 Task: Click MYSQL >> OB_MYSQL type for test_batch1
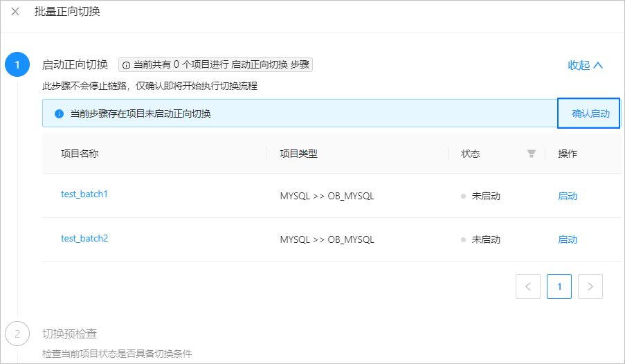327,196
